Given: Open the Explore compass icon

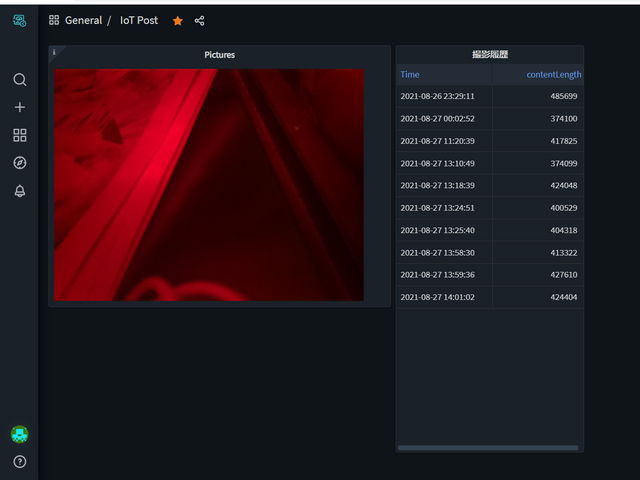Looking at the screenshot, I should click(x=19, y=163).
